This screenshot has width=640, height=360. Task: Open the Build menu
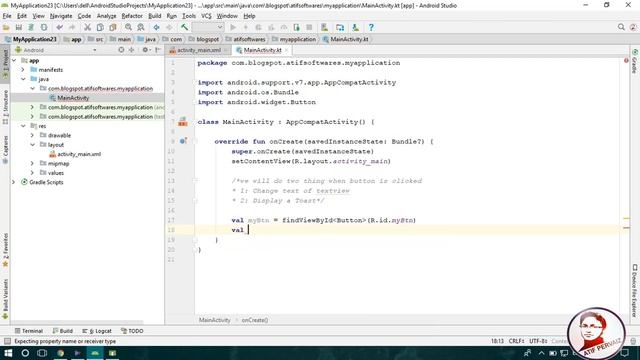(154, 16)
